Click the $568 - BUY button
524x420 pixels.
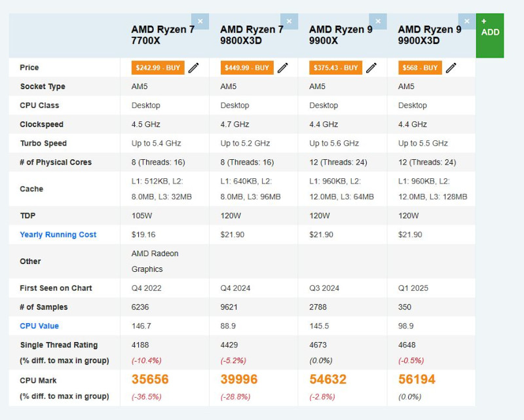pyautogui.click(x=420, y=67)
